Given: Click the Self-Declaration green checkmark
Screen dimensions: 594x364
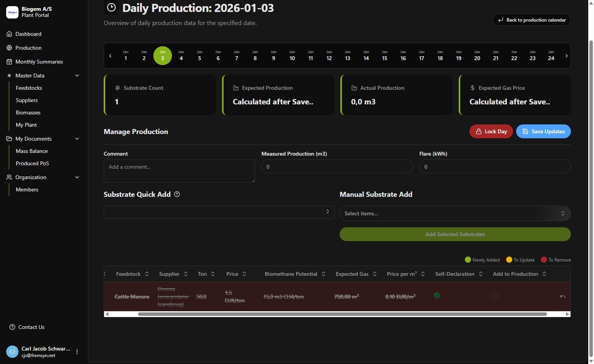Looking at the screenshot, I should point(437,295).
